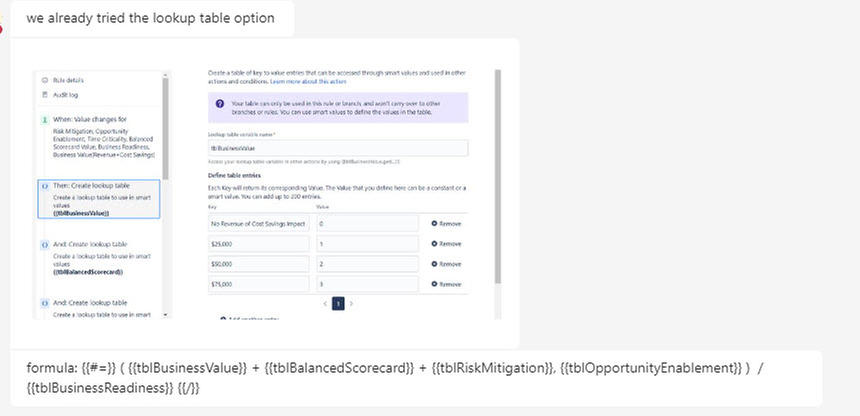
Task: Click the purple question mark info icon
Action: (x=219, y=103)
